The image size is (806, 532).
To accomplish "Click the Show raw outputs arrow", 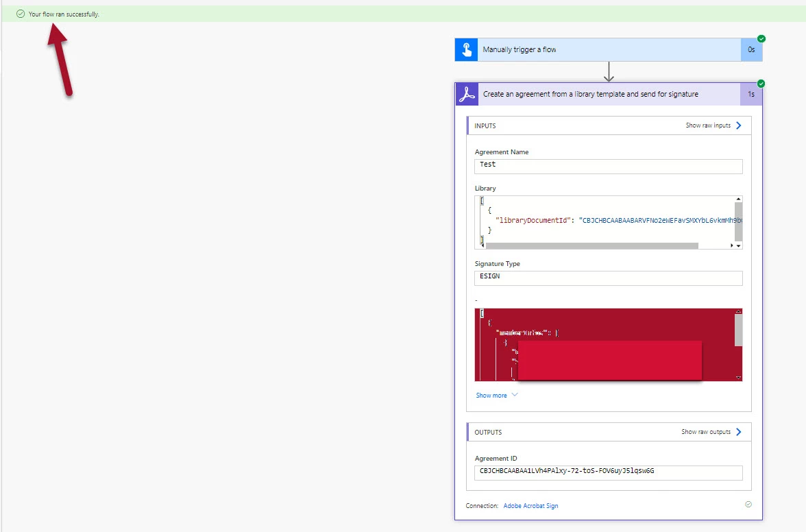I will coord(739,432).
